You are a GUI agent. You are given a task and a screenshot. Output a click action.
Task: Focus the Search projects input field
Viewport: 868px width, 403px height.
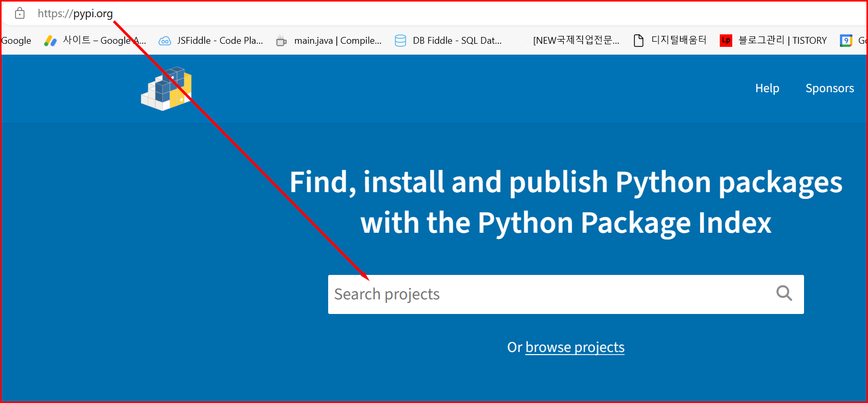point(566,294)
